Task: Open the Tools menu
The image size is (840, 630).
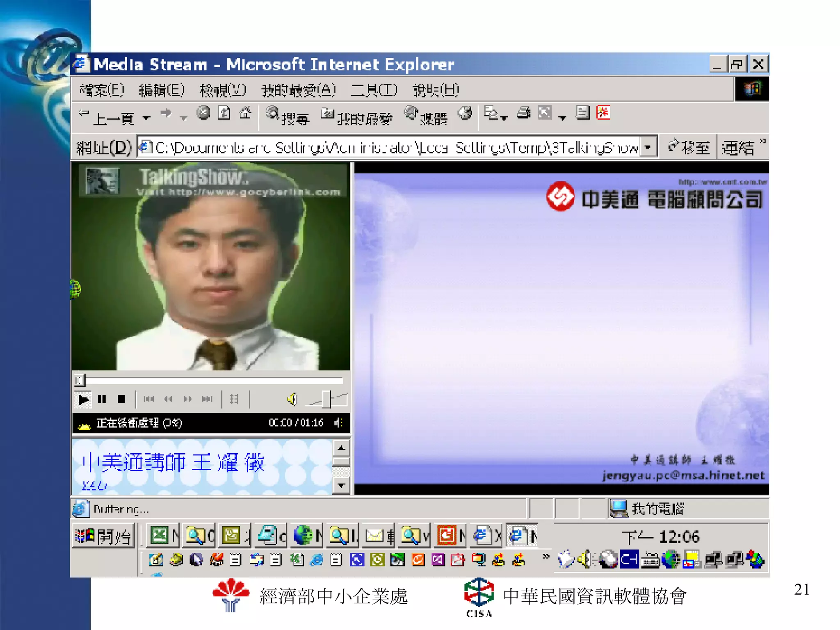Action: pos(374,90)
